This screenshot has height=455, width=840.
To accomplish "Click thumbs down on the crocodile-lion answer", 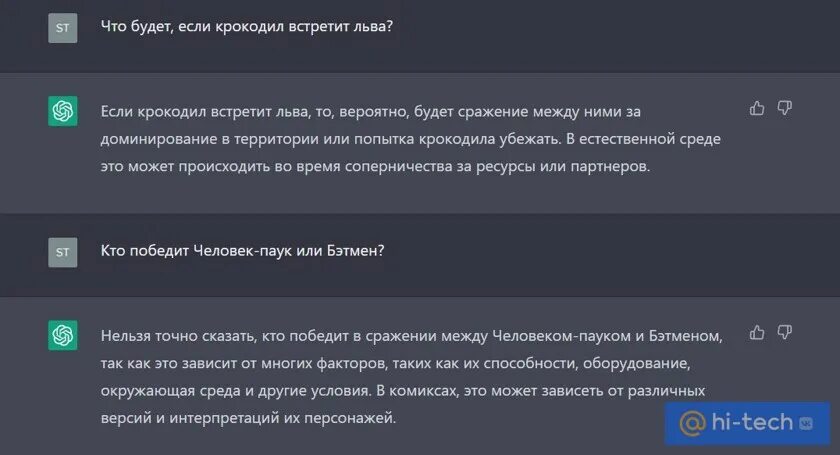I will 785,108.
